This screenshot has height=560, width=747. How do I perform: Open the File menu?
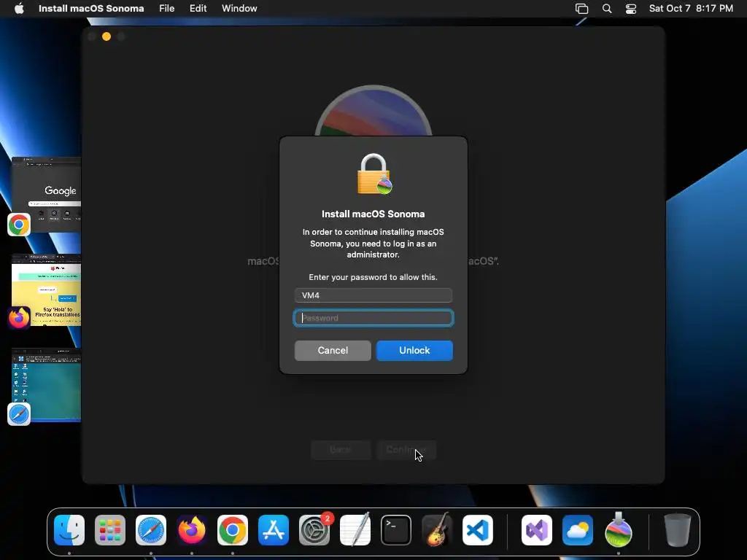click(167, 9)
